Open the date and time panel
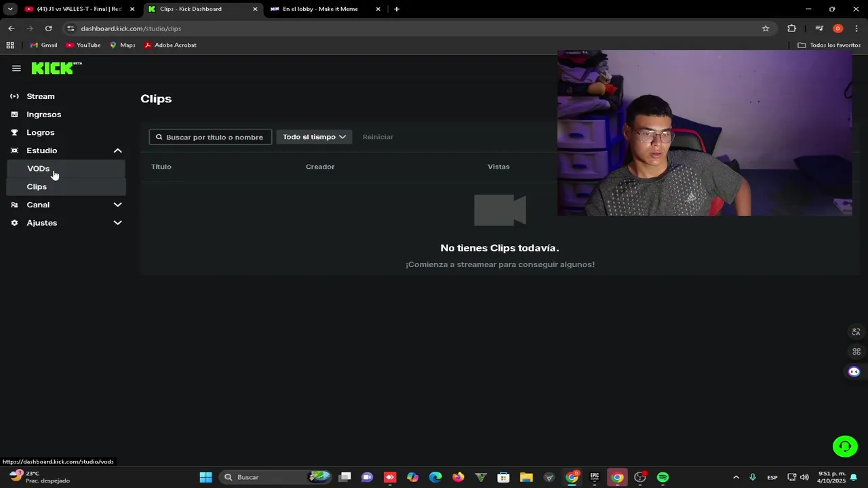868x488 pixels. (831, 477)
